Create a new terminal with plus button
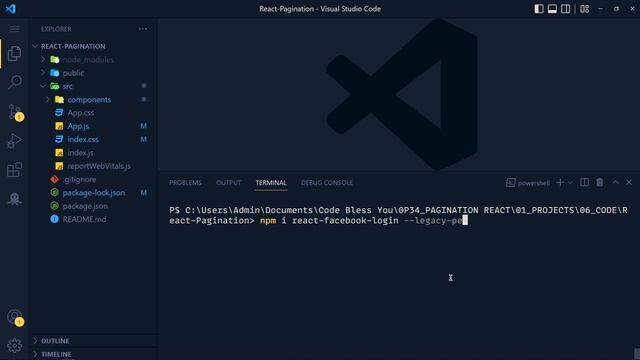640x360 pixels. pos(560,182)
